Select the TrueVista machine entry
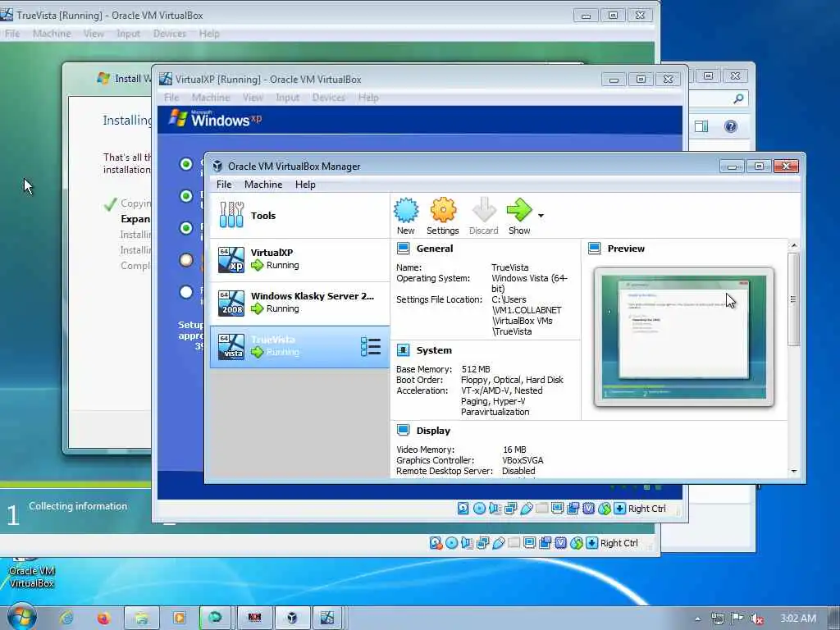Screen dimensions: 840x630 pos(300,347)
